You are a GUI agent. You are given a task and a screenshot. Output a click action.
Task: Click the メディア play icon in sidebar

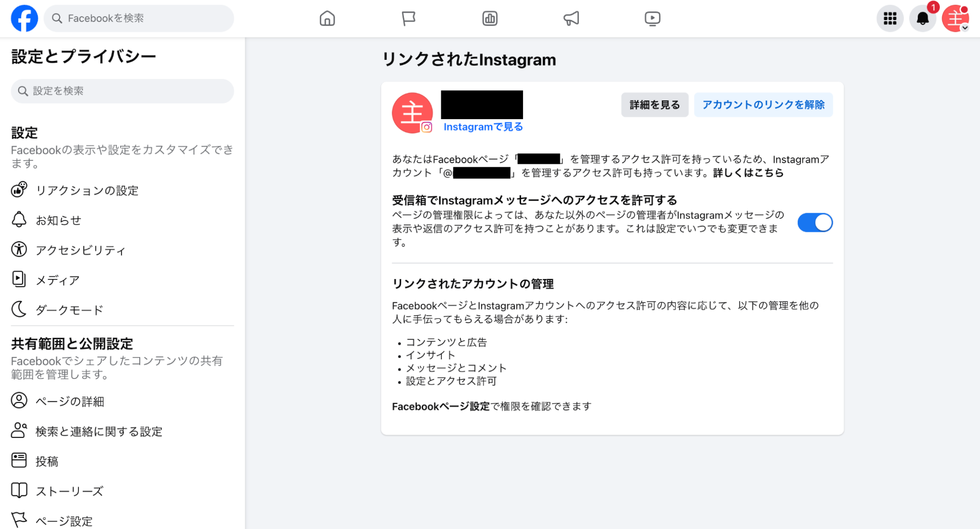pos(19,279)
